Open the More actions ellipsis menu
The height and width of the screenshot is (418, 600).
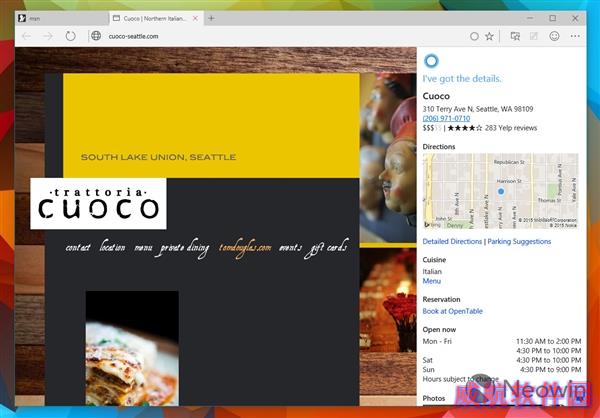(x=575, y=36)
